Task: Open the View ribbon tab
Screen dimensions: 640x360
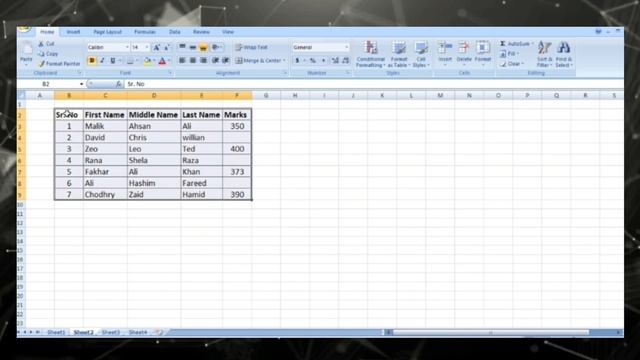Action: (x=228, y=32)
